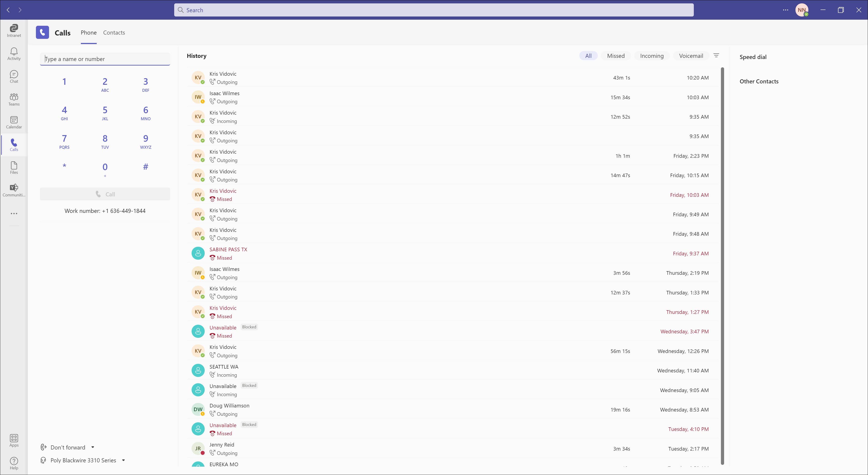
Task: Open the Apps store icon
Action: pos(14,440)
